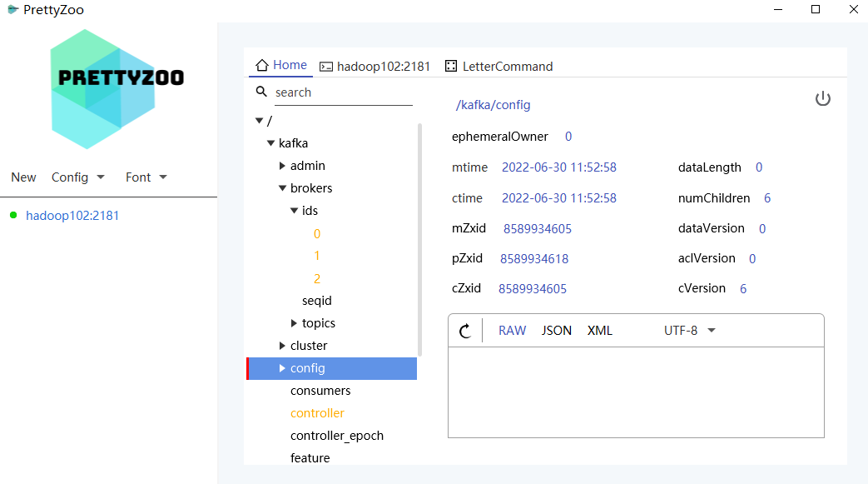The height and width of the screenshot is (484, 868).
Task: Open the LetterCommand tab
Action: coord(499,67)
